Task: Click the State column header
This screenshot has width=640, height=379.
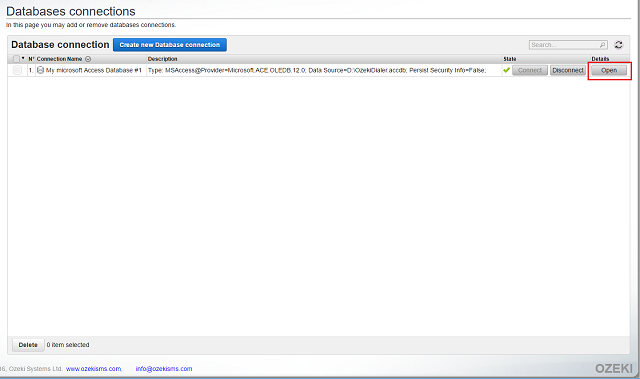Action: [x=510, y=59]
